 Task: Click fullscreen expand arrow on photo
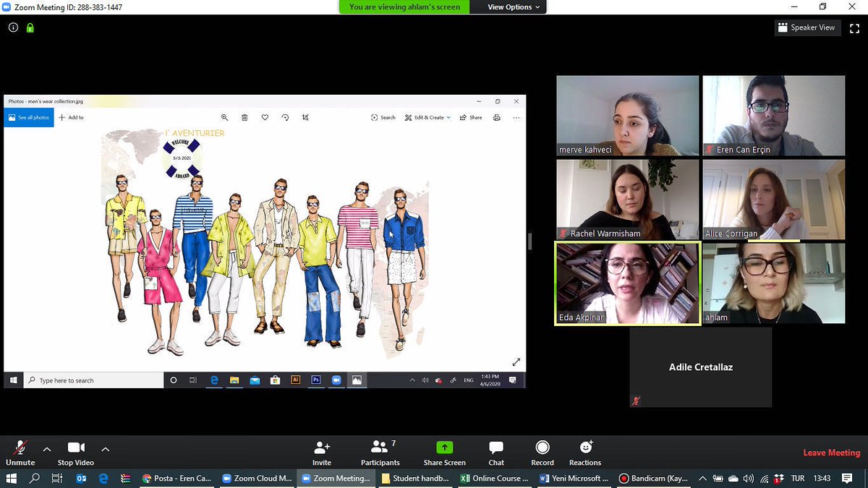click(x=516, y=361)
